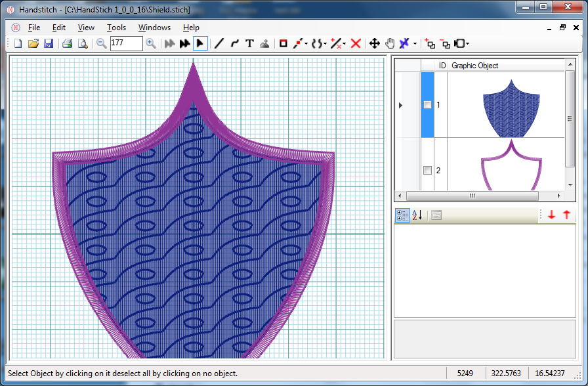The image size is (588, 386).
Task: Minimize the inner document window
Action: (549, 28)
